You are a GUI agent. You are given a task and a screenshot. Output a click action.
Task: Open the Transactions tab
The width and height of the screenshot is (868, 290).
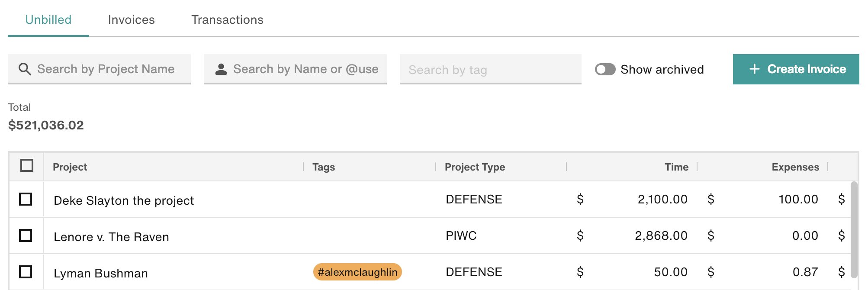coord(227,19)
